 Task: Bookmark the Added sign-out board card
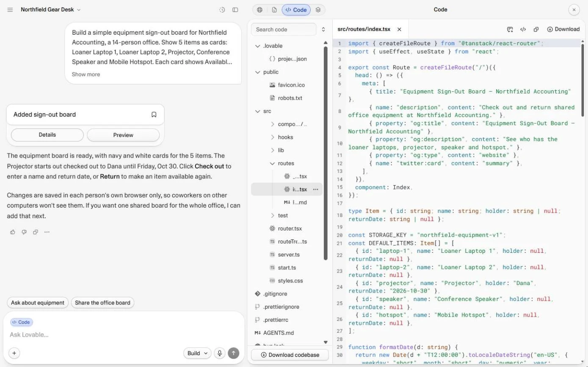154,115
